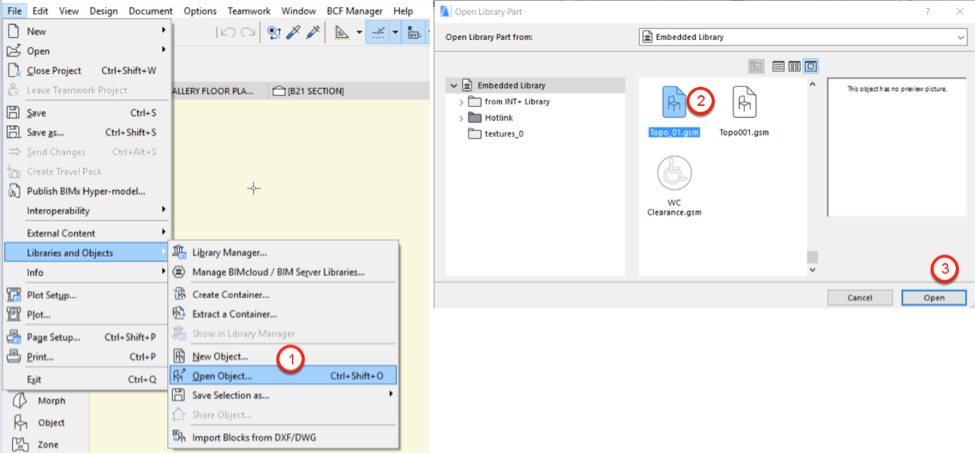This screenshot has width=975, height=454.
Task: Open the View menu
Action: 68,11
